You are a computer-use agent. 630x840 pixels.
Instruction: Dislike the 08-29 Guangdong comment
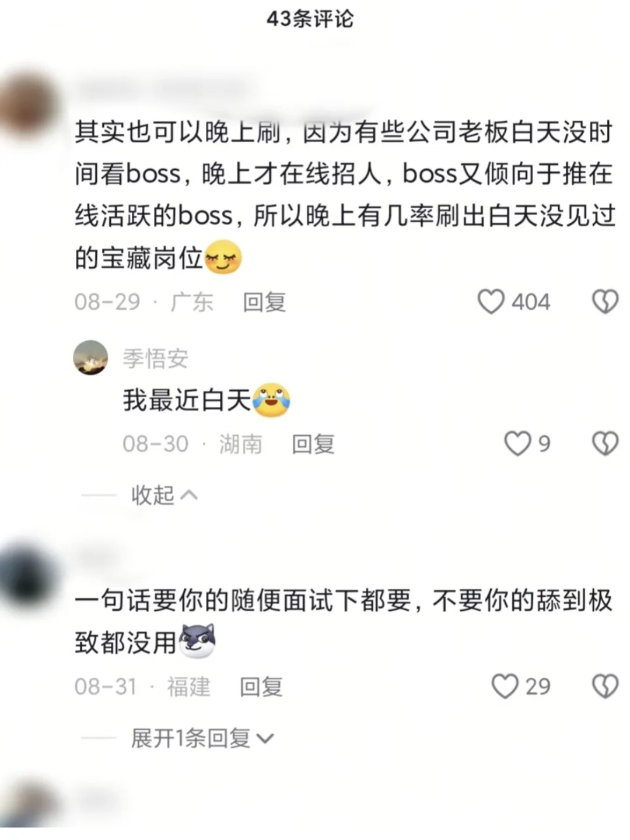click(605, 302)
